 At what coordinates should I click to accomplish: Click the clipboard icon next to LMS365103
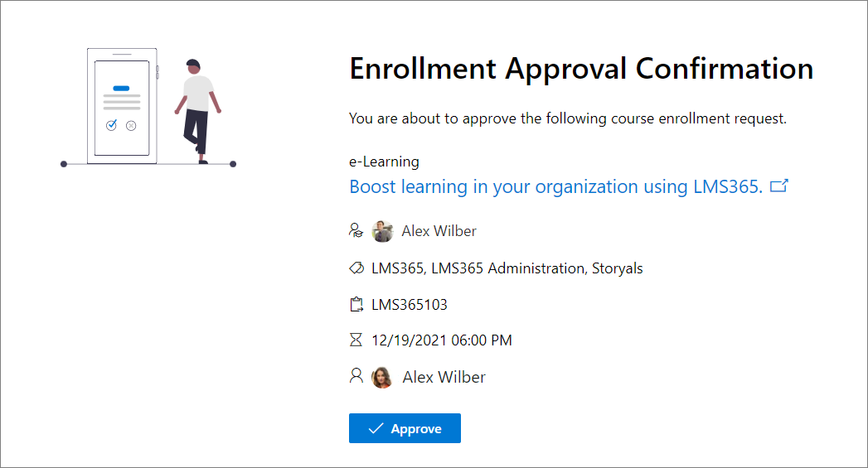click(x=356, y=305)
